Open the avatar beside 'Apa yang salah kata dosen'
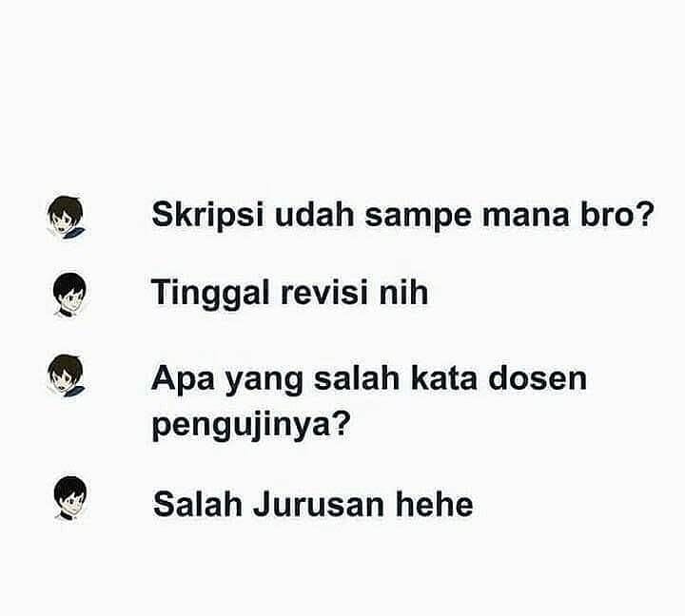Screen dimensions: 685x616 (67, 375)
